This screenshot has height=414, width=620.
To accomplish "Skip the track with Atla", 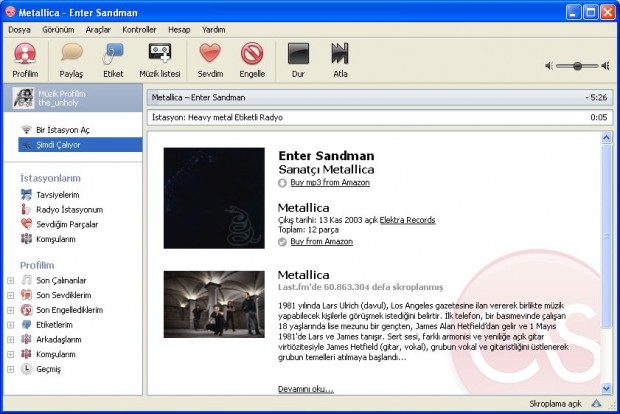I will coord(340,60).
